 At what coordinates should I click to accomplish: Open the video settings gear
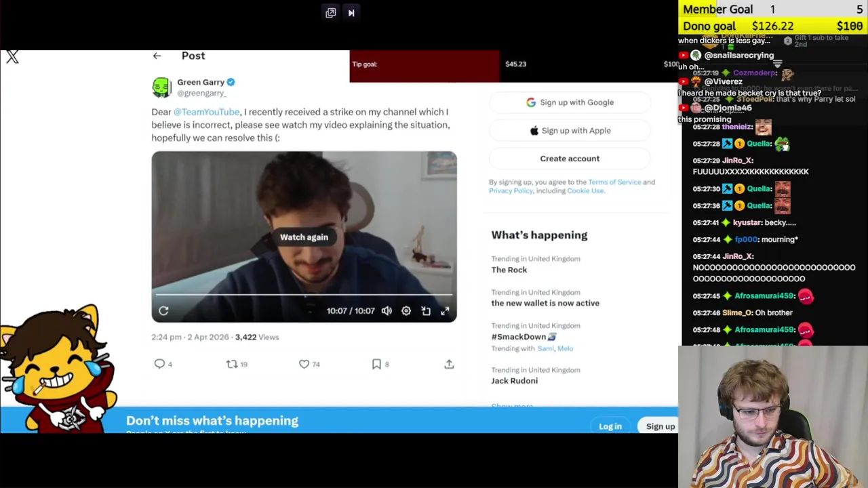point(406,310)
